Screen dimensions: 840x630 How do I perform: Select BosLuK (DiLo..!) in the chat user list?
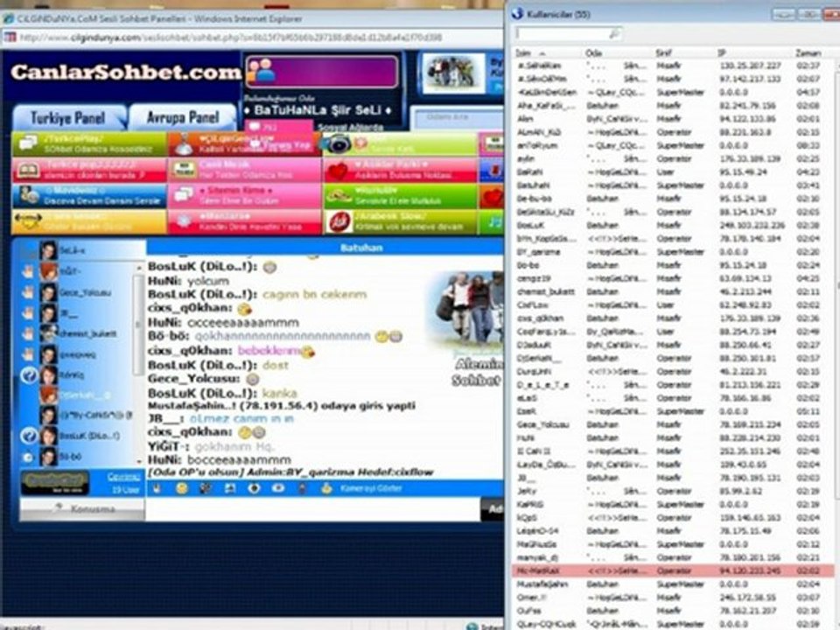point(89,436)
